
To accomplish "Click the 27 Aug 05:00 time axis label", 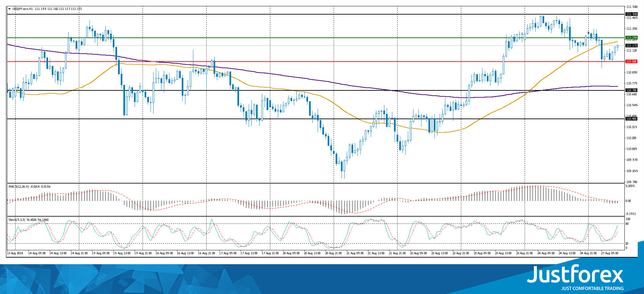I will [x=610, y=253].
